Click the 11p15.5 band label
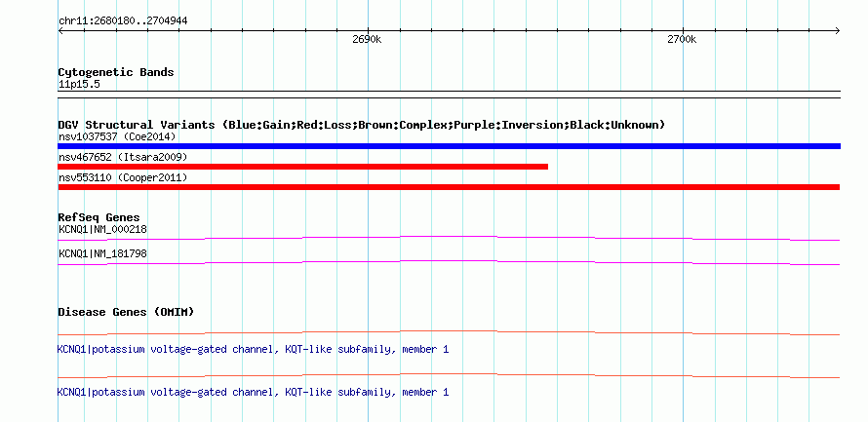This screenshot has height=422, width=868. [x=79, y=85]
